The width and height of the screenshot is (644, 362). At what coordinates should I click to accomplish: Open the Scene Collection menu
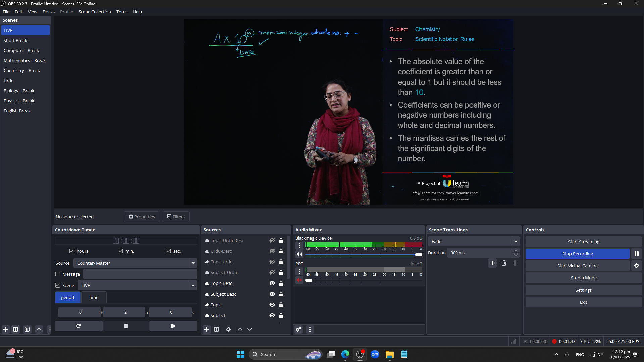[95, 12]
